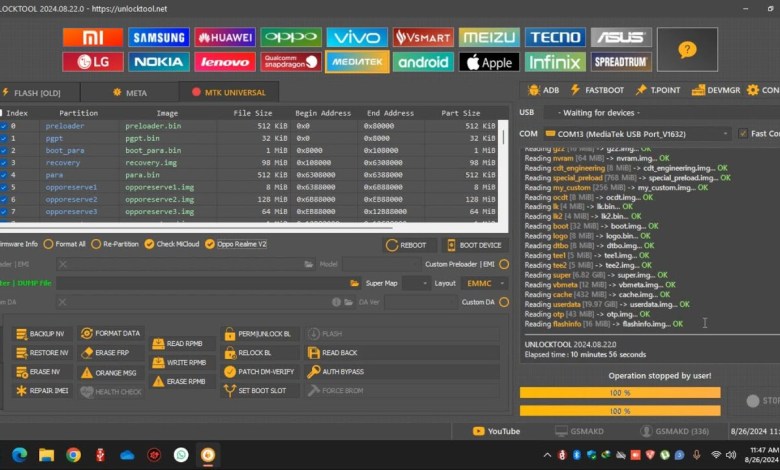Viewport: 780px width, 470px height.
Task: Uncheck the recovery partition row checkbox
Action: click(x=3, y=163)
